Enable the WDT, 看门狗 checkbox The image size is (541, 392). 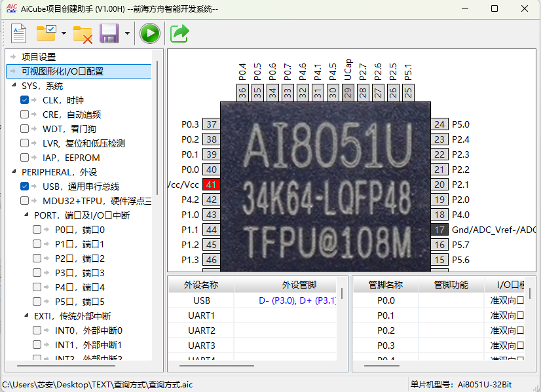coord(24,129)
